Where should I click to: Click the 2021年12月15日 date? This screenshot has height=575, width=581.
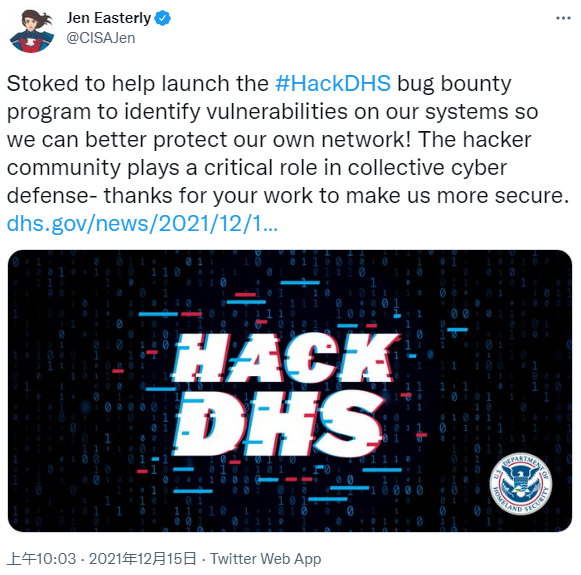point(142,559)
